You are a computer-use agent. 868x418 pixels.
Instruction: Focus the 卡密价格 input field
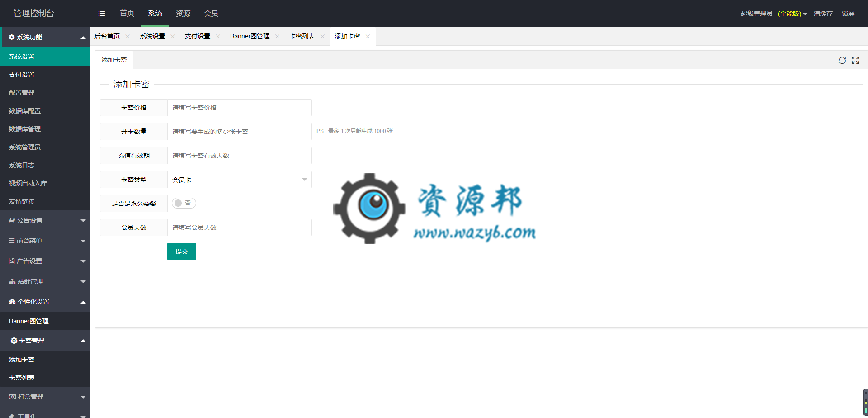(x=240, y=108)
